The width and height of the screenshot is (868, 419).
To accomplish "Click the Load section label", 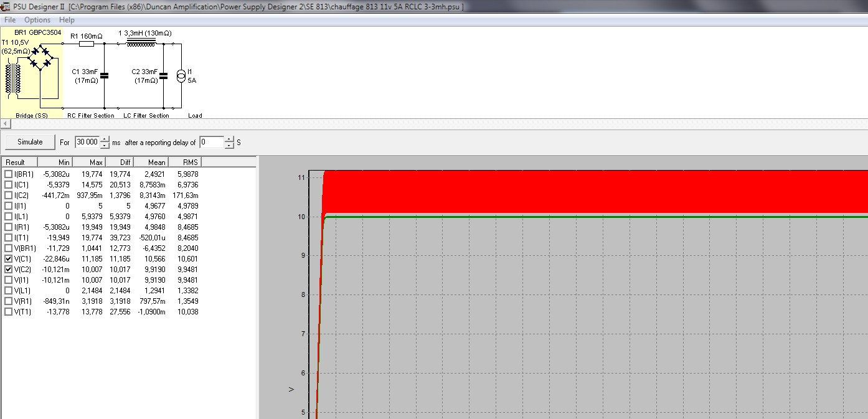I will (x=195, y=116).
